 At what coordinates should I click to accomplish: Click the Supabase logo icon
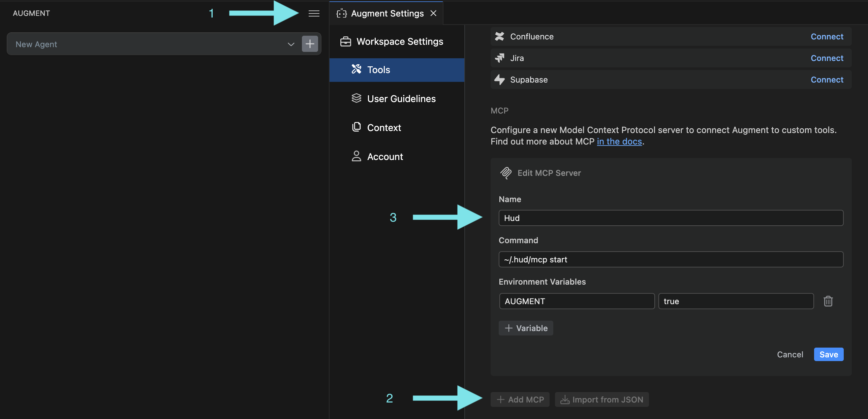(499, 79)
